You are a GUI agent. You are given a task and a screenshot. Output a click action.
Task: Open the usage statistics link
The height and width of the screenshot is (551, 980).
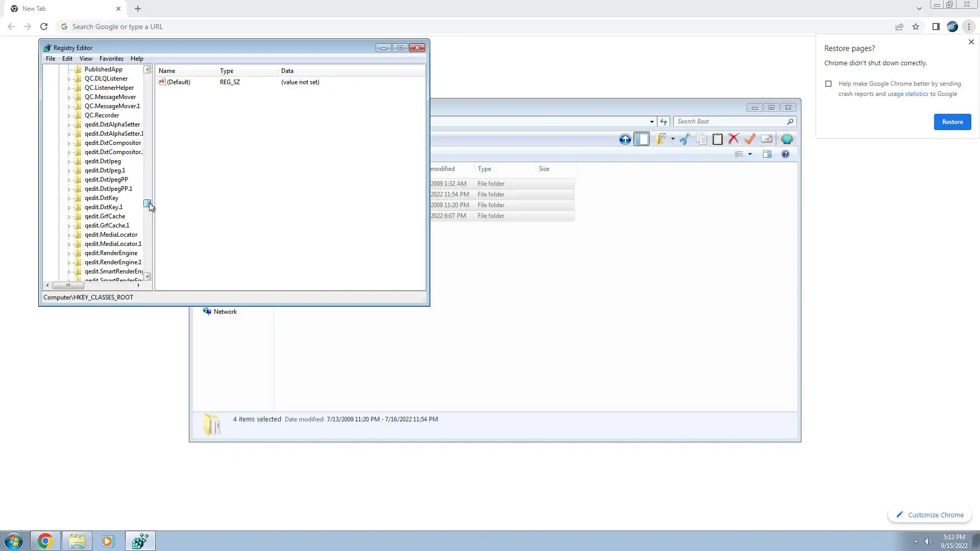tap(908, 94)
